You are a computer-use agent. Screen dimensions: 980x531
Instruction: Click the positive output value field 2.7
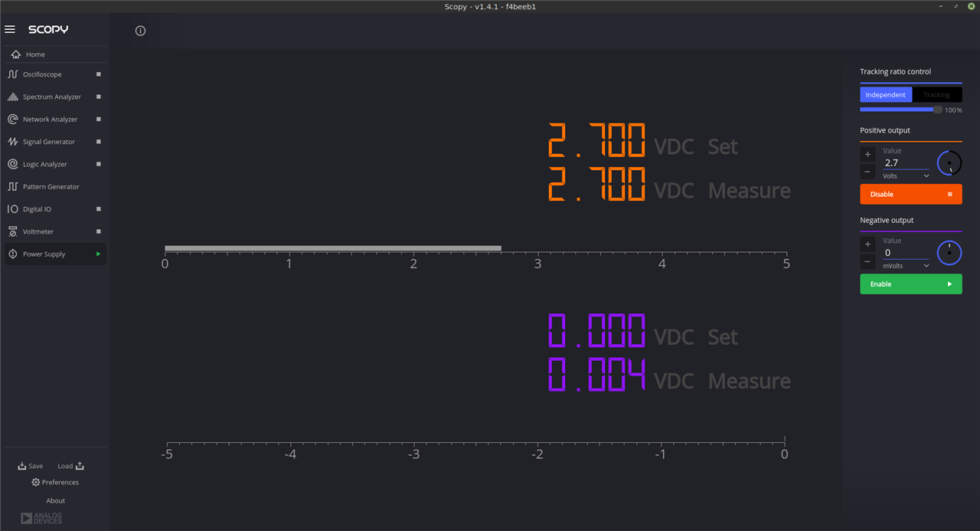coord(906,163)
